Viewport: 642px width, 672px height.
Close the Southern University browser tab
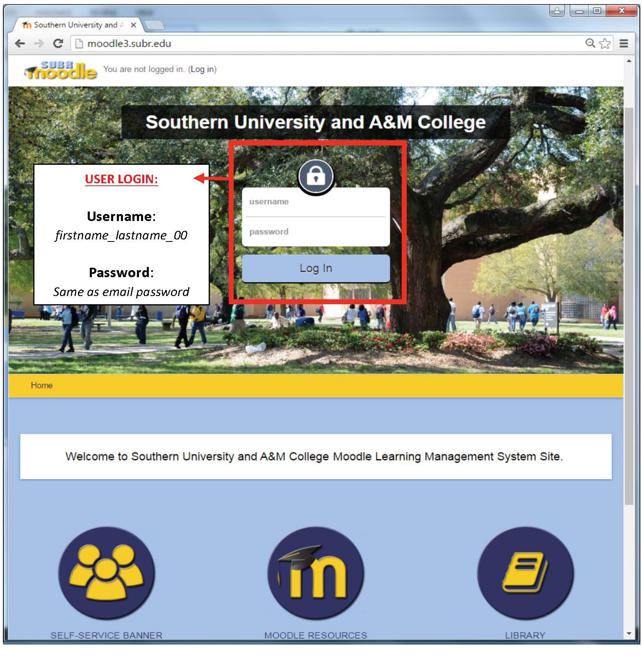coord(133,25)
